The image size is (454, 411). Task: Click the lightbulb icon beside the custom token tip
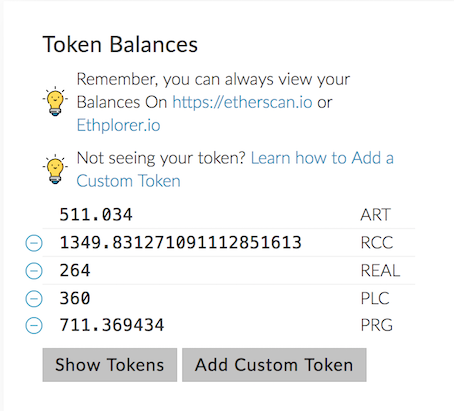55,169
